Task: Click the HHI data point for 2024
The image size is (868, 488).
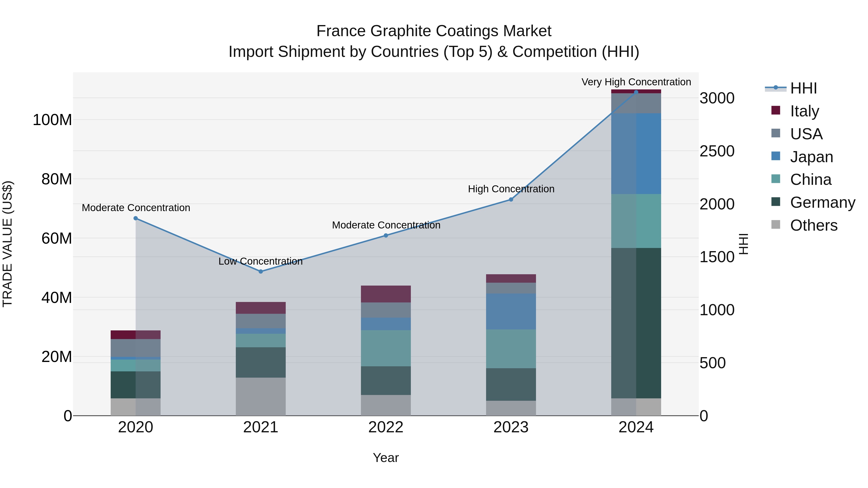Action: (636, 92)
